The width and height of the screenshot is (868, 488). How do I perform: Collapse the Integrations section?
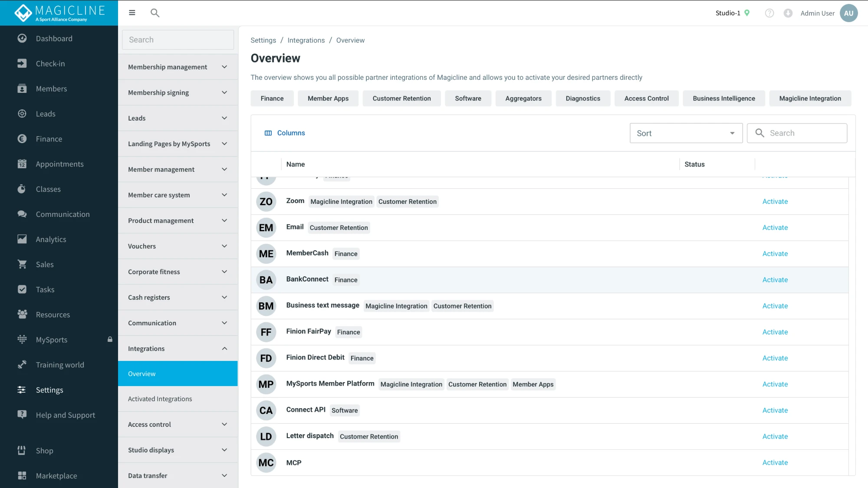178,348
